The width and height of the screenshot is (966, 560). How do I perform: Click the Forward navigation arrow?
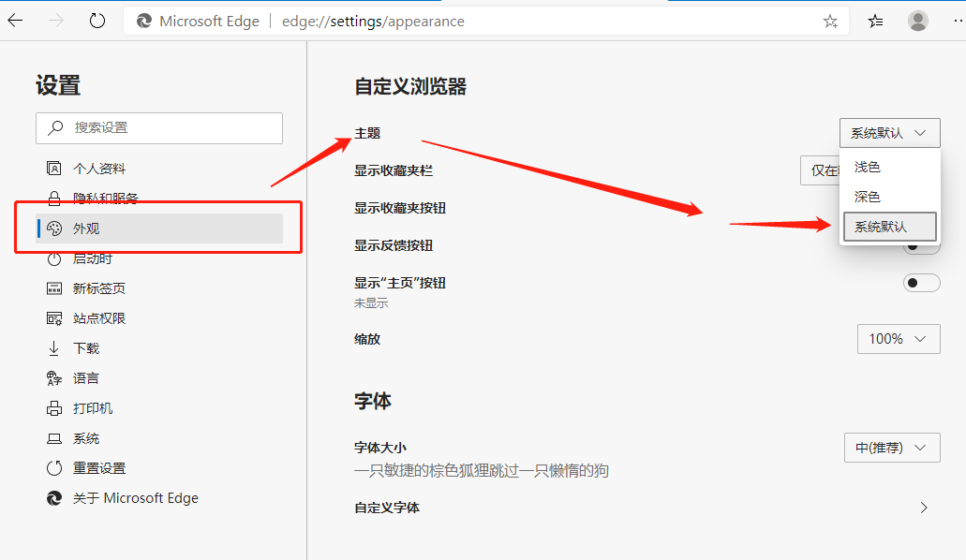coord(56,21)
